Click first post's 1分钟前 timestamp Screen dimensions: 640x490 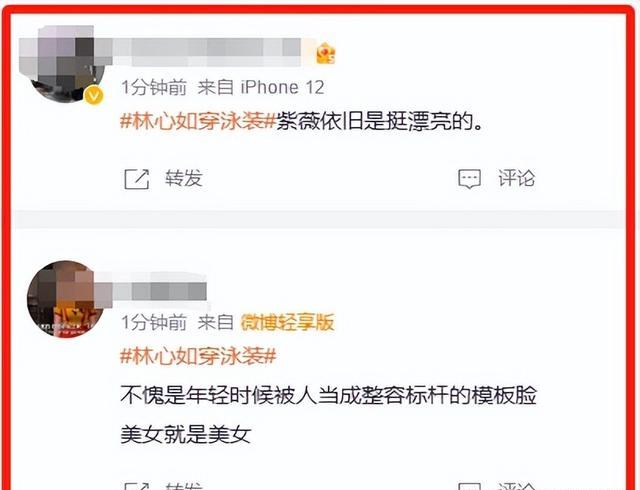pos(154,87)
